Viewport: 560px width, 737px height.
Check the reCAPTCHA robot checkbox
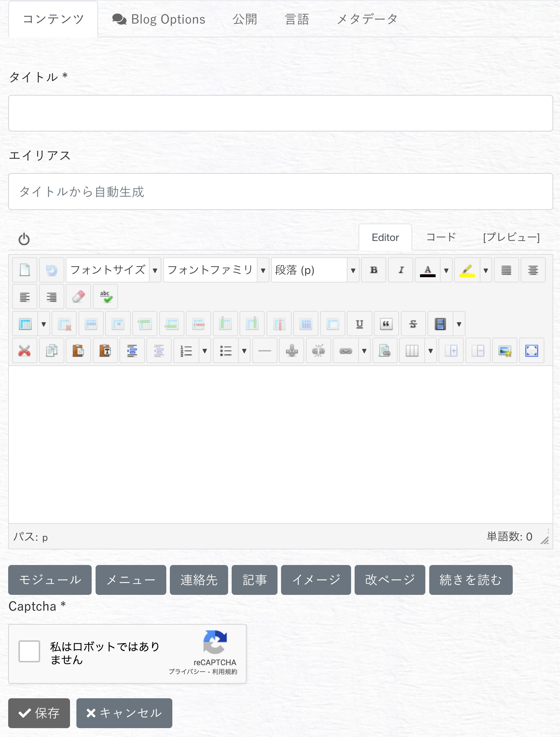click(x=29, y=651)
